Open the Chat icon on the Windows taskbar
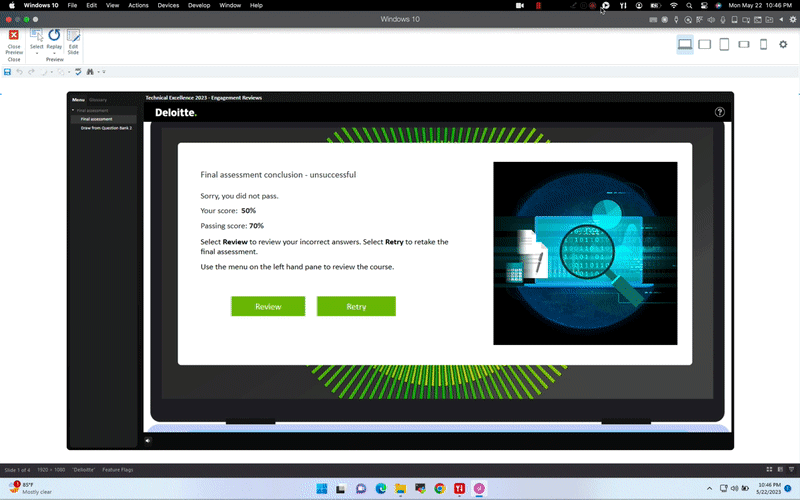Viewport: 800px width, 500px height. coord(361,489)
